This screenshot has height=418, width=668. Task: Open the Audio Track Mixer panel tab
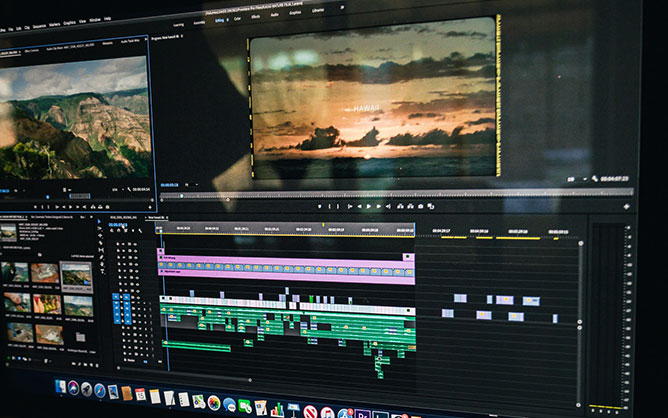[130, 41]
